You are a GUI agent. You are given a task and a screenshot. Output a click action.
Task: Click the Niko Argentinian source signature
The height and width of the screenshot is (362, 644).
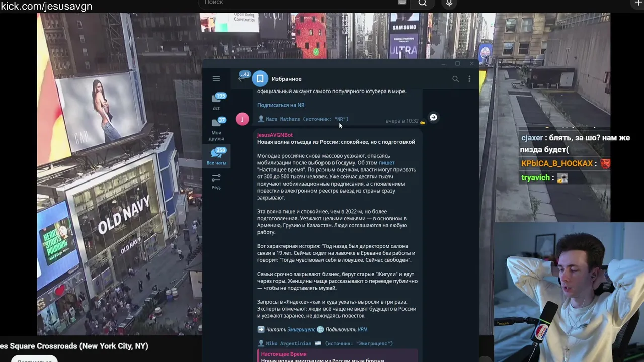[x=325, y=344]
